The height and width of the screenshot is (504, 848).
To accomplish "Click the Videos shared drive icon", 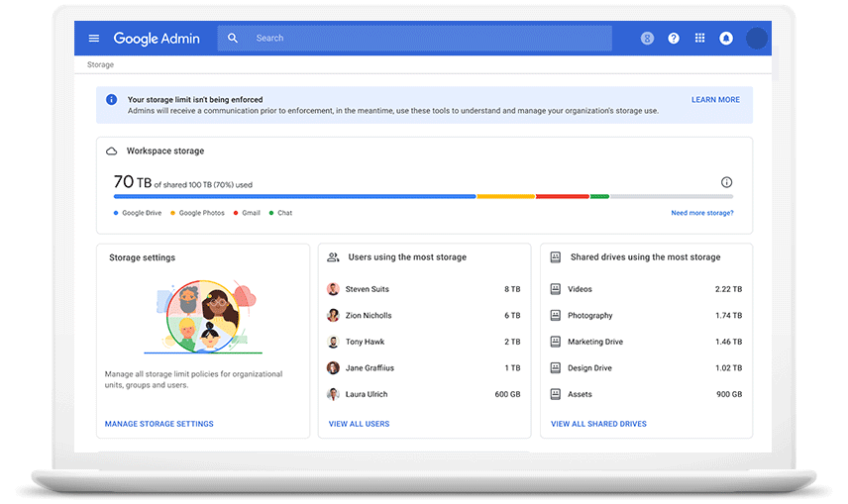I will [x=556, y=289].
